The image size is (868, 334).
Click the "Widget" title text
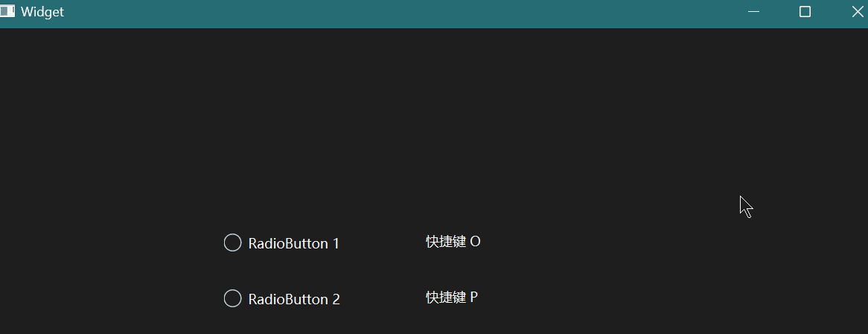click(x=42, y=12)
